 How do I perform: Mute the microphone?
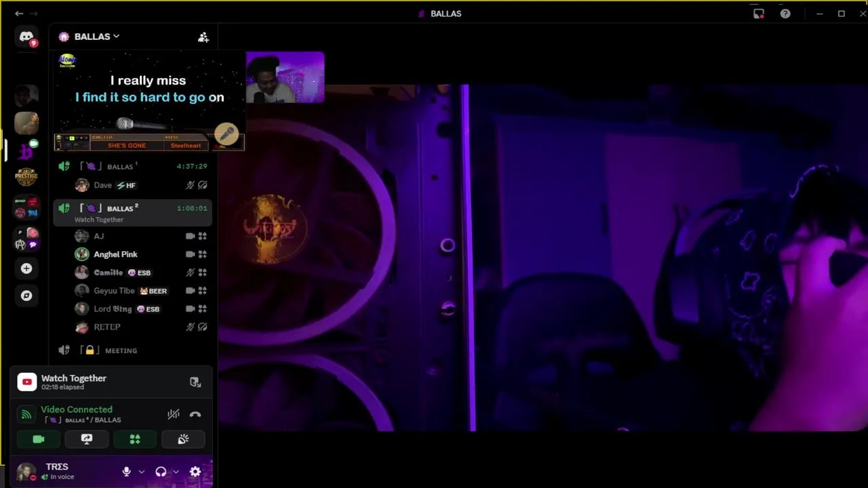point(126,472)
